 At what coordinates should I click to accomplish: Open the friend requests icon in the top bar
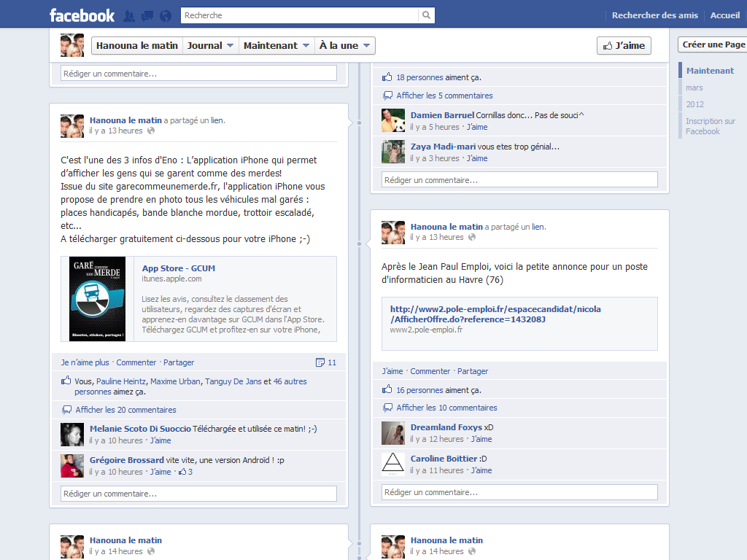(128, 16)
